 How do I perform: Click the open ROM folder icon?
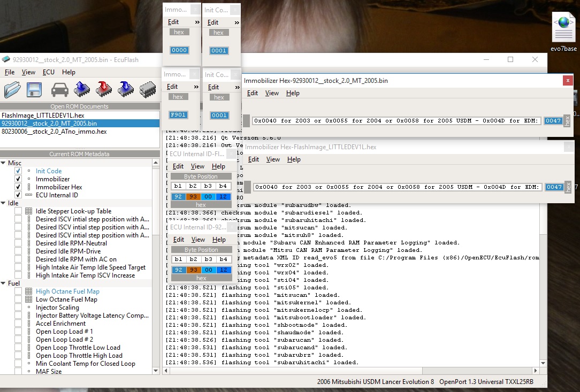(x=12, y=89)
